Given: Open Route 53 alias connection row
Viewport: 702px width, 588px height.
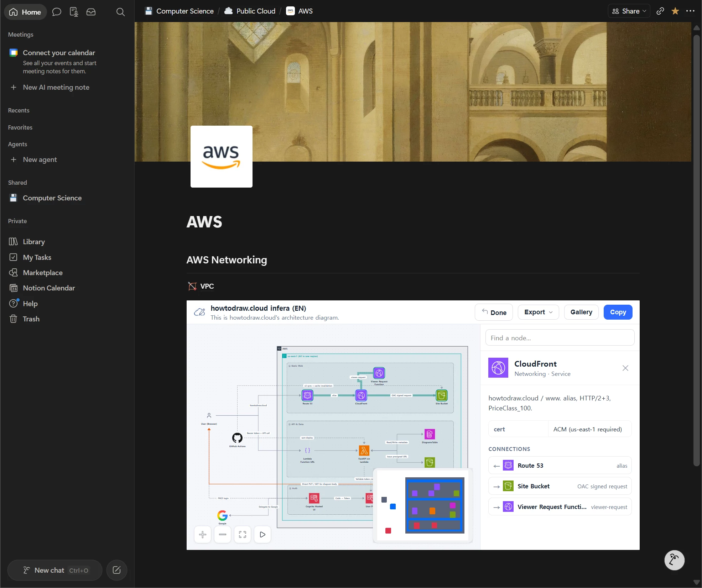Looking at the screenshot, I should [x=560, y=466].
